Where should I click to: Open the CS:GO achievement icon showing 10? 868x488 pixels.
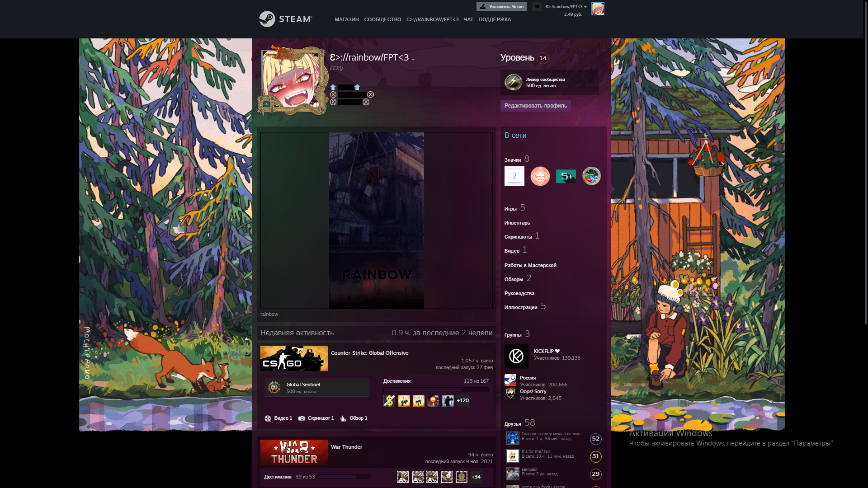click(404, 401)
